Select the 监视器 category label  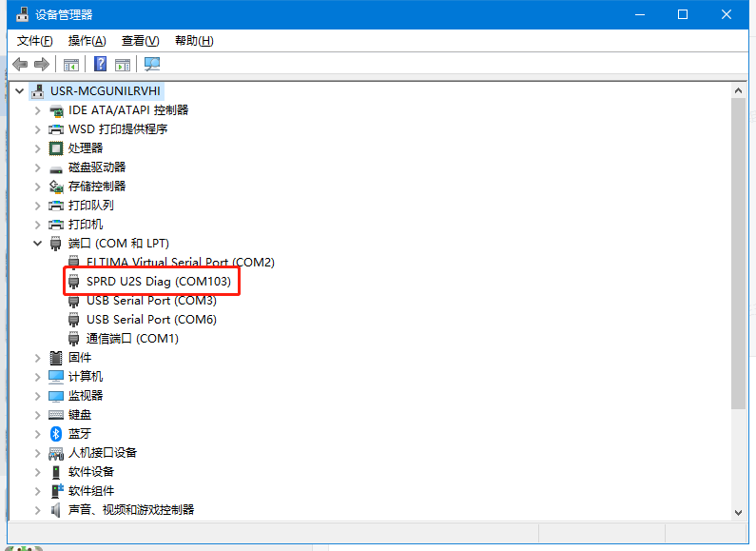pos(86,396)
